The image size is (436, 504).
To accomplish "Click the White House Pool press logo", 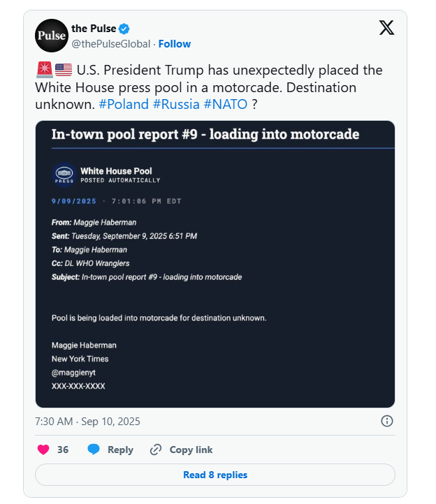I will [x=64, y=175].
